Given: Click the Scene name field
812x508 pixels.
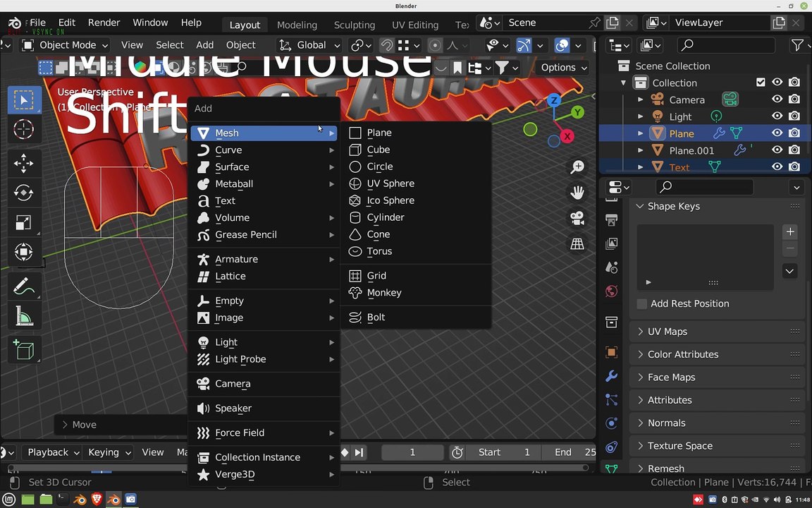Looking at the screenshot, I should coord(543,23).
